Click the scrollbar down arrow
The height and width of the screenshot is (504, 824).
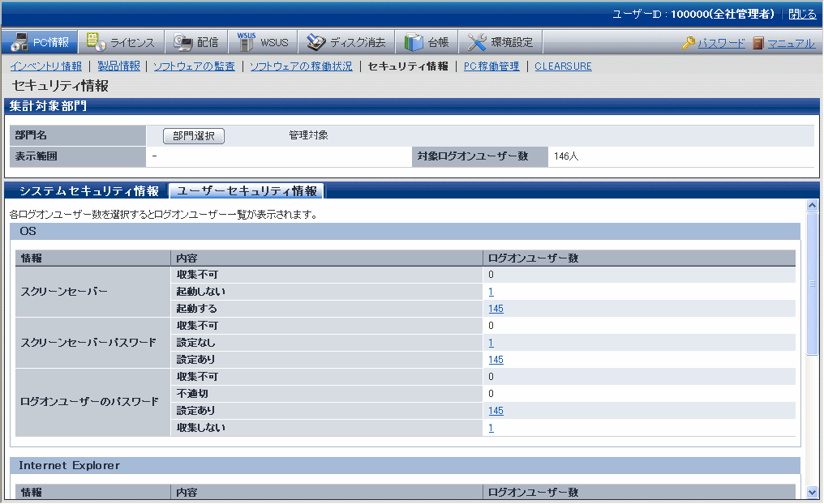click(x=812, y=491)
